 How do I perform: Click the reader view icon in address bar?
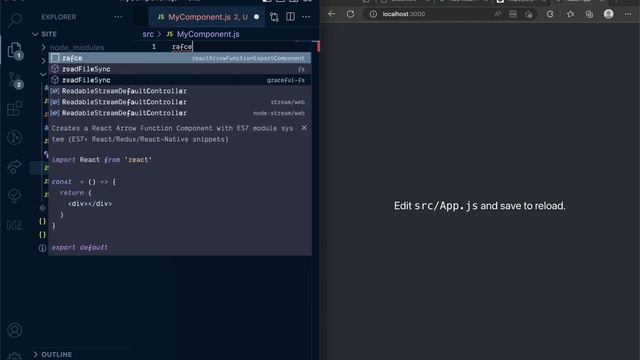coord(513,14)
